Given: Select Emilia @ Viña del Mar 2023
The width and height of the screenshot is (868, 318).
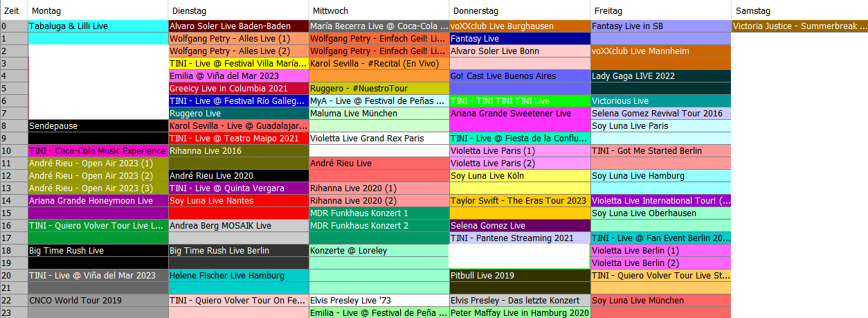Looking at the screenshot, I should point(238,76).
